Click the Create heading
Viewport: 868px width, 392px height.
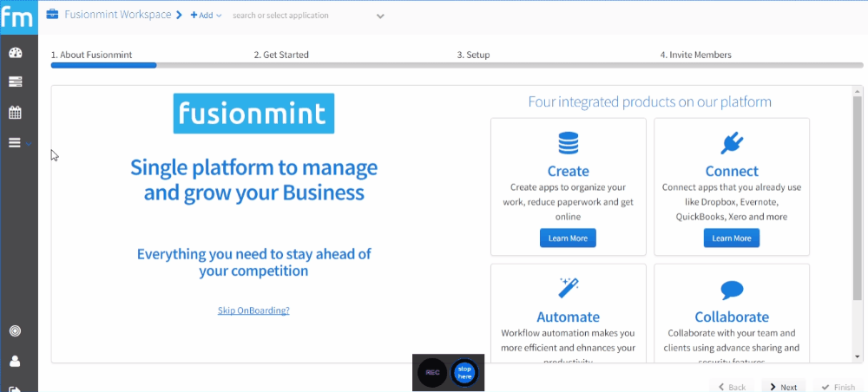click(568, 171)
